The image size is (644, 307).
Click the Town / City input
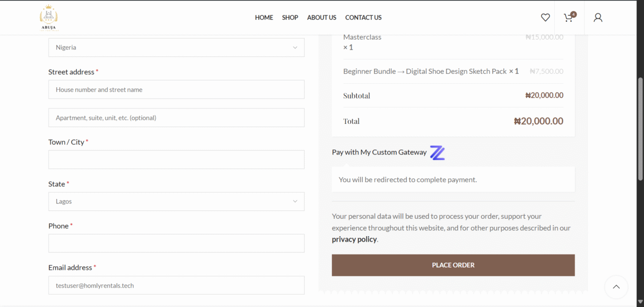click(176, 159)
